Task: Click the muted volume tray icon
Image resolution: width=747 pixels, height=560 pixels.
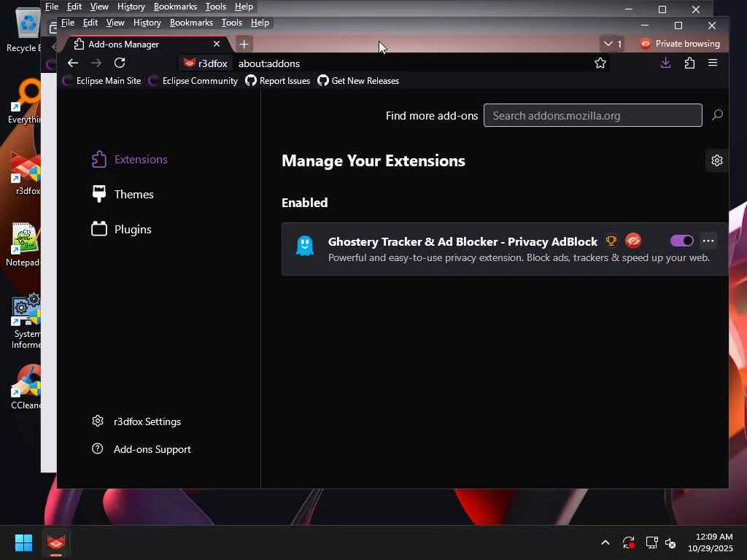Action: pos(670,542)
